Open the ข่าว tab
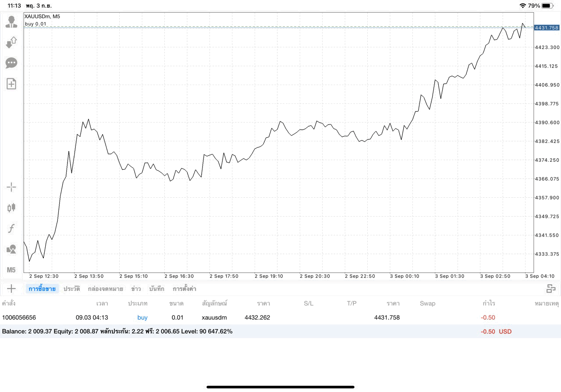This screenshot has width=561, height=392. [x=136, y=289]
